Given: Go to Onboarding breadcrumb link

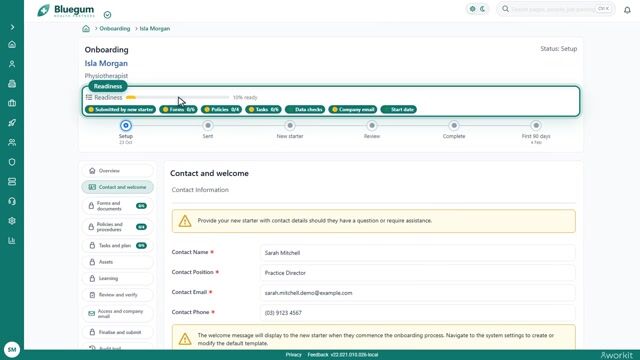Looking at the screenshot, I should [115, 29].
